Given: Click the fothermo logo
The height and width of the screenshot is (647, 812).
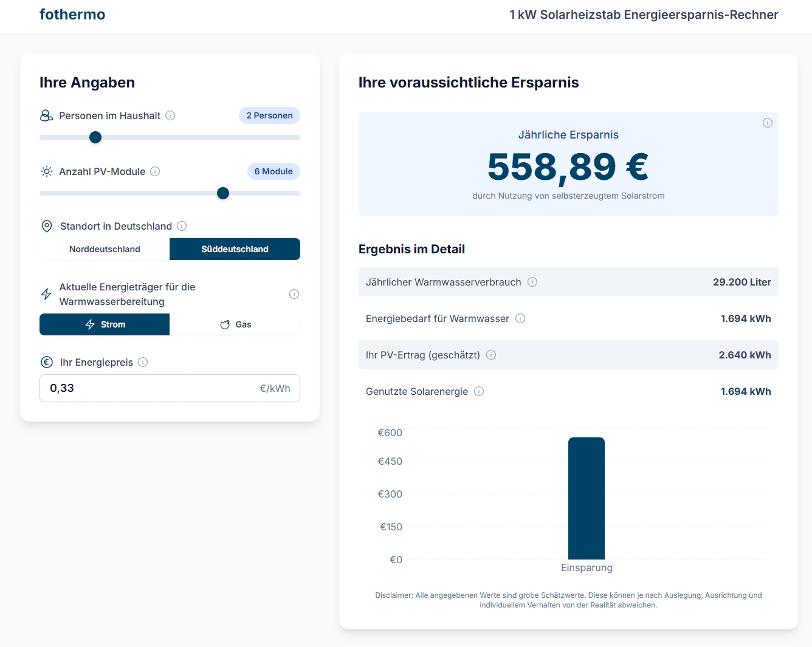Looking at the screenshot, I should pos(72,15).
